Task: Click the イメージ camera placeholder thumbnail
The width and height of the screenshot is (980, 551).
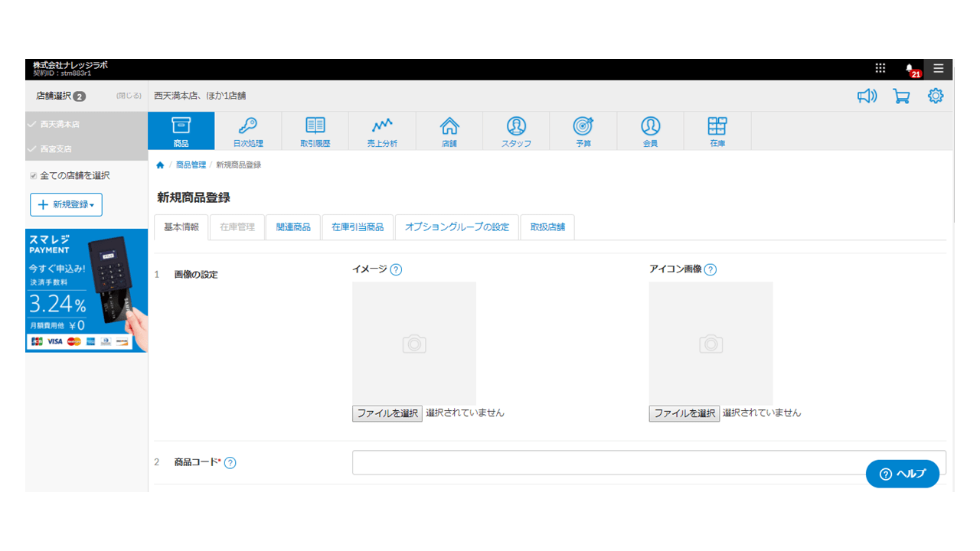Action: [414, 344]
